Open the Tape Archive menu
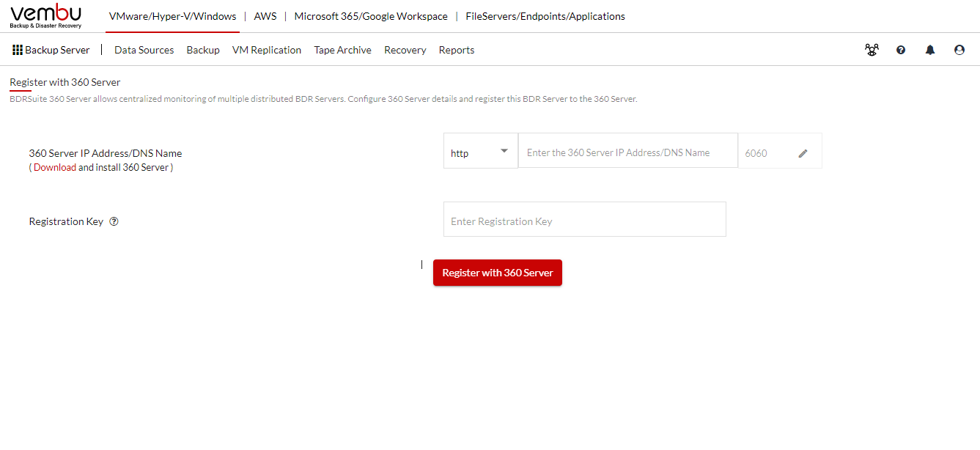Image resolution: width=980 pixels, height=450 pixels. pos(343,50)
